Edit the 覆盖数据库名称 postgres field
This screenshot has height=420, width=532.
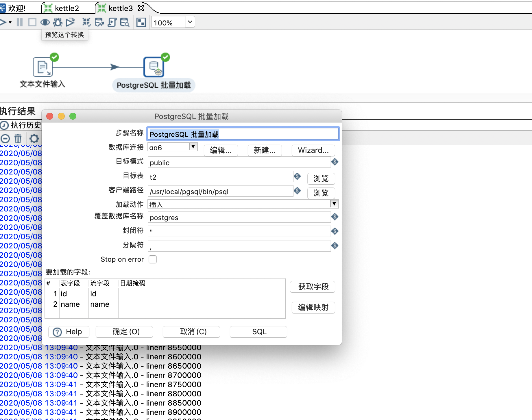coord(239,217)
